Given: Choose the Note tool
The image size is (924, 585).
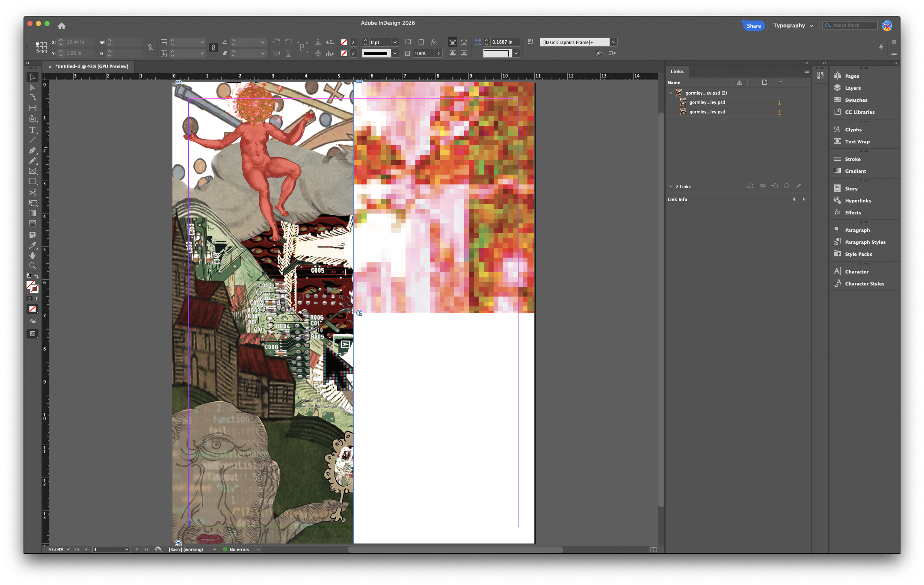Looking at the screenshot, I should (33, 235).
